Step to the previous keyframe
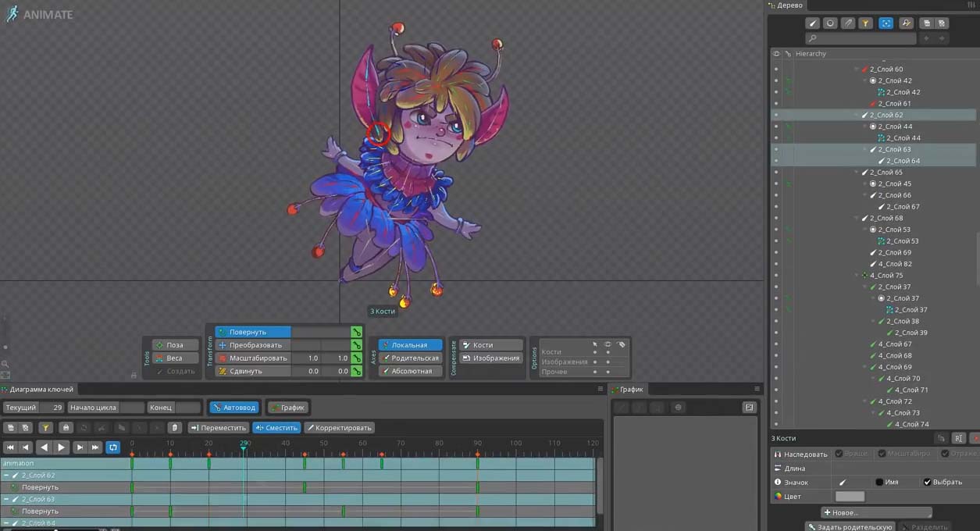Viewport: 980px width, 531px height. tap(26, 447)
